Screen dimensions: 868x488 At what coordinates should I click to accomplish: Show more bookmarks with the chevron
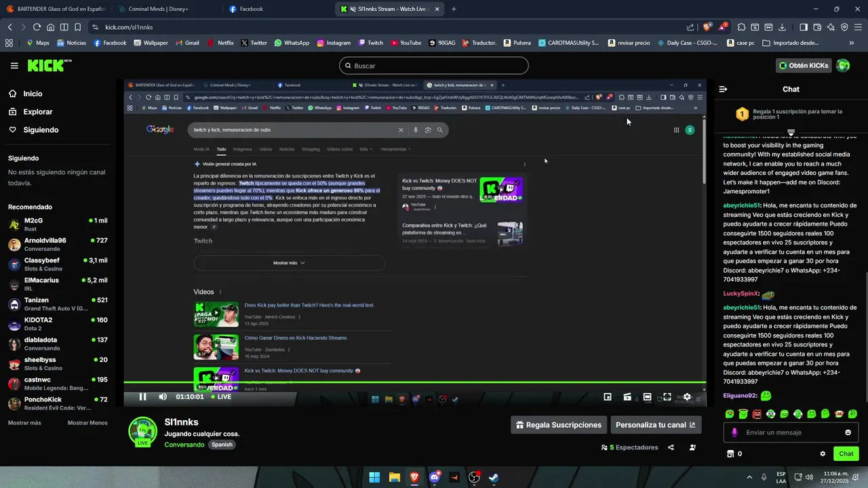click(852, 43)
